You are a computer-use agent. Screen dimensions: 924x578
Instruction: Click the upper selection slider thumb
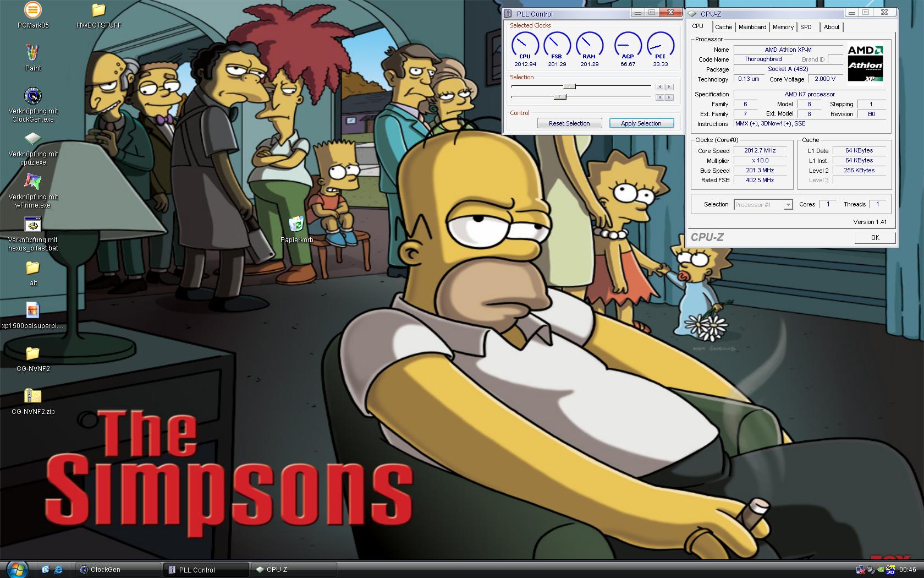[x=570, y=86]
